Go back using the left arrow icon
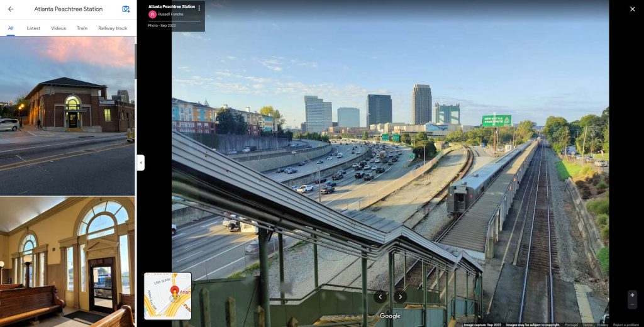This screenshot has width=644, height=327. click(11, 9)
